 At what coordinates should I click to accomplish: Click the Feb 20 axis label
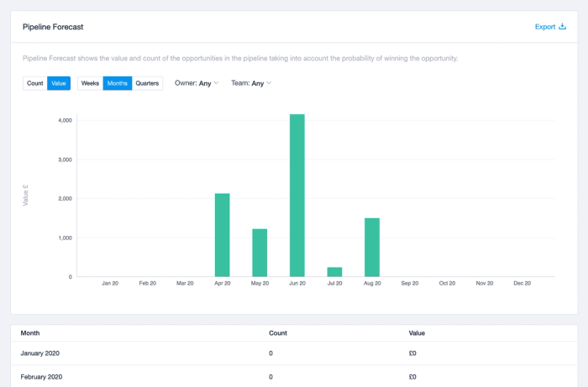click(x=147, y=283)
